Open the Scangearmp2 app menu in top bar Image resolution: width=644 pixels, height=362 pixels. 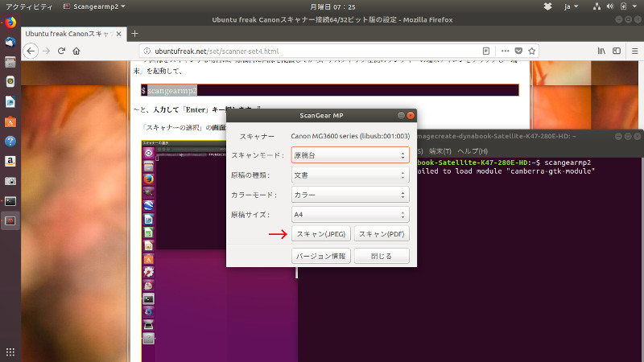[x=94, y=6]
